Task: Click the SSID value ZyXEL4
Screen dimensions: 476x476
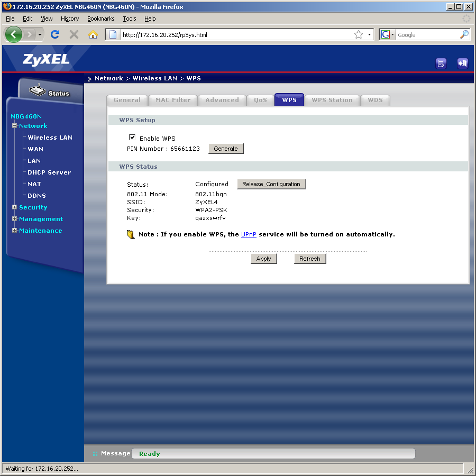Action: [x=206, y=202]
